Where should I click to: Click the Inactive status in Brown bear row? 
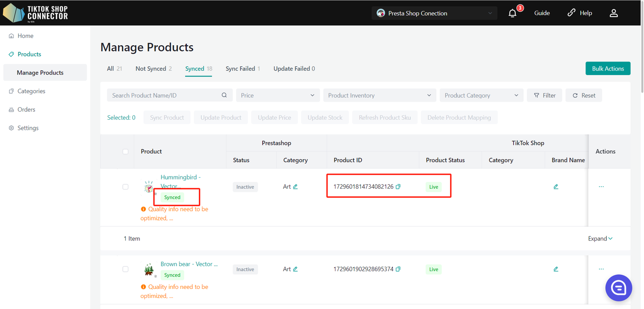[245, 269]
